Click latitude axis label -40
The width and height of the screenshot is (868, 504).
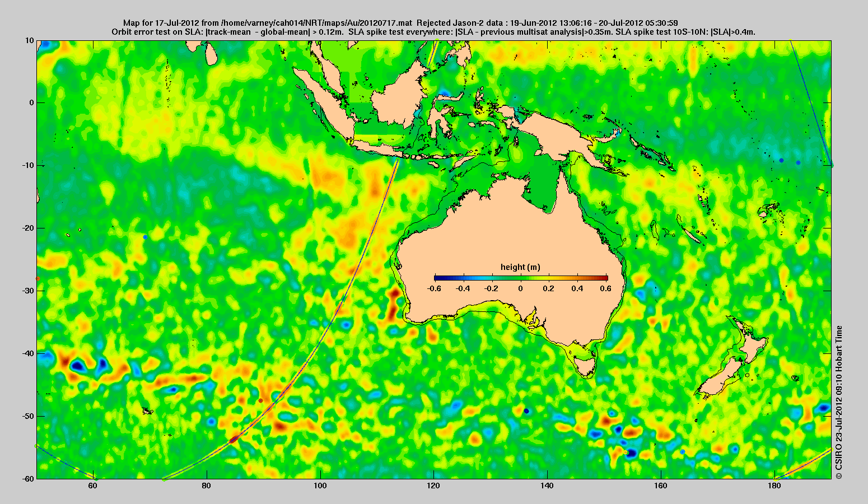[27, 354]
